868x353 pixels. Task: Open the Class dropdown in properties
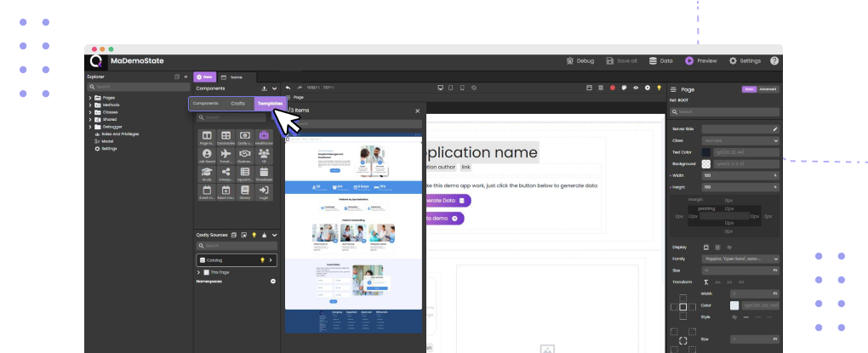[x=739, y=140]
